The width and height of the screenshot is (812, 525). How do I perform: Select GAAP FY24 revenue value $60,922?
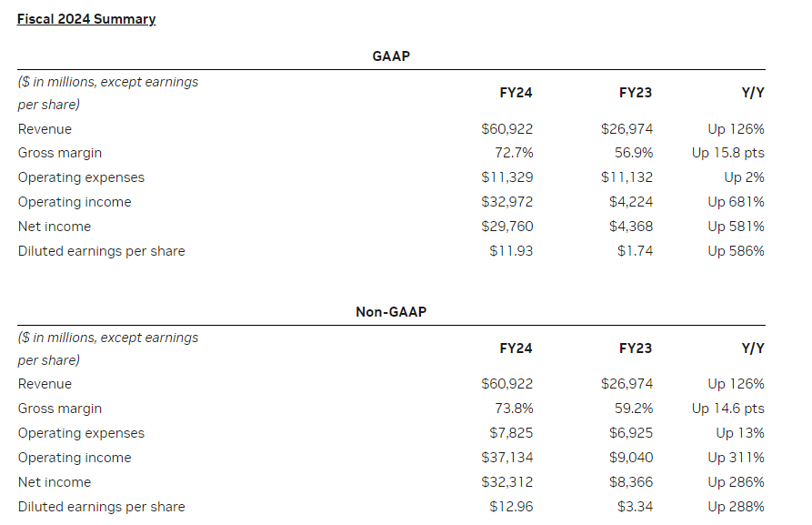tap(506, 129)
